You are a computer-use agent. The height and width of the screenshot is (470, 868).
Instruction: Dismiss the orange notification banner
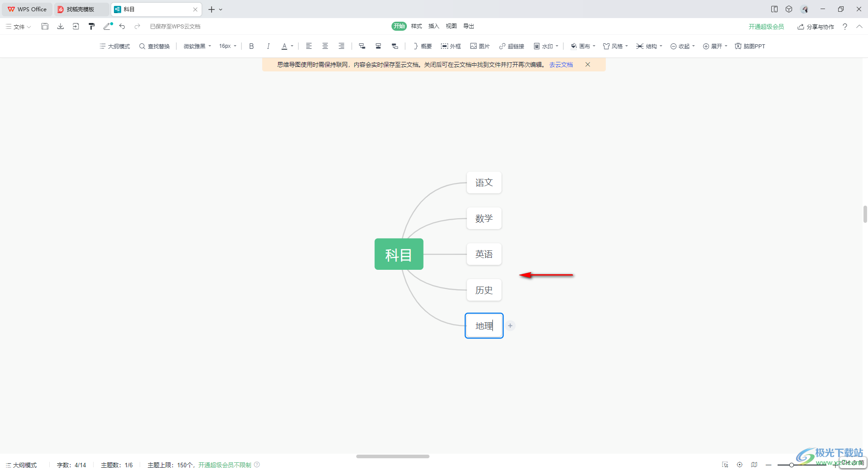pos(588,65)
